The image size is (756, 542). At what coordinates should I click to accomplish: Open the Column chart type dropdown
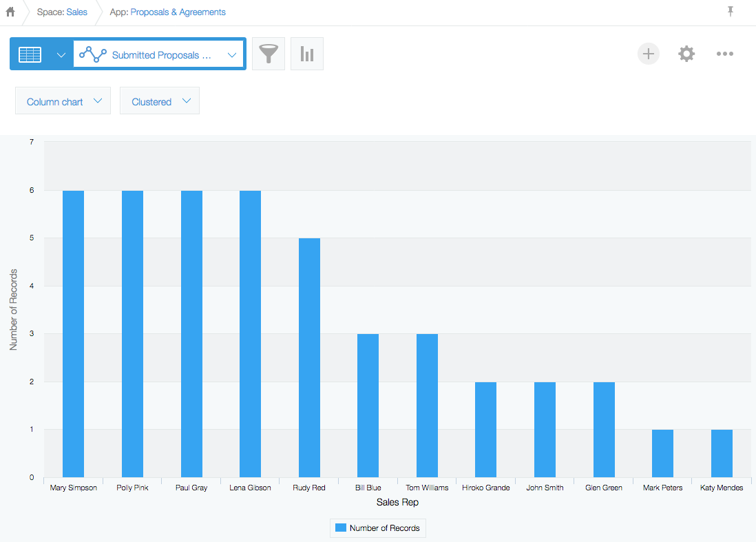point(63,101)
